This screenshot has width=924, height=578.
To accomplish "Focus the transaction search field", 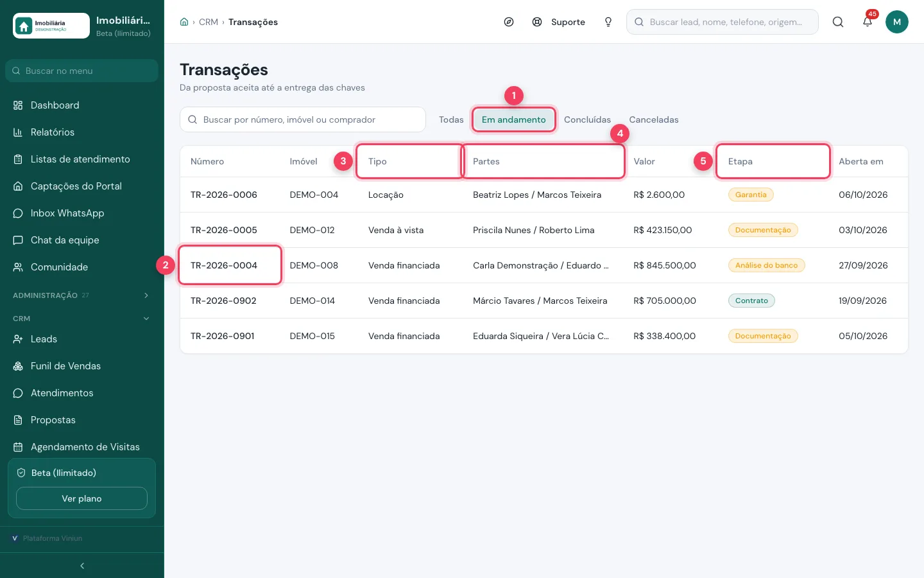I will [303, 119].
